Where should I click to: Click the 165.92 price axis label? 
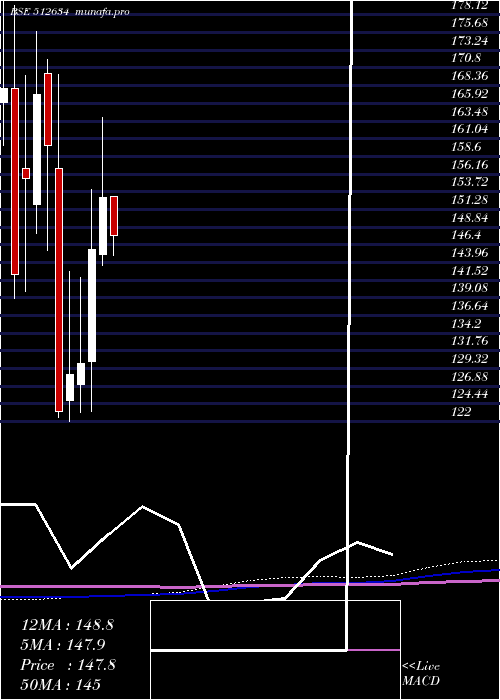pyautogui.click(x=469, y=93)
